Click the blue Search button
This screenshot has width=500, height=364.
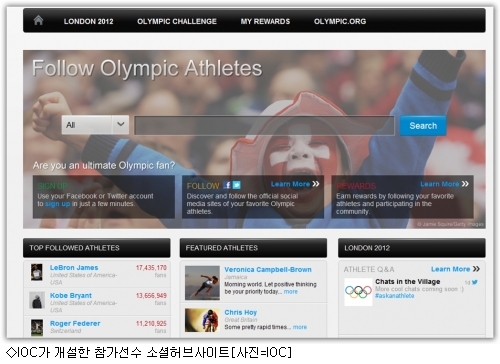click(423, 126)
